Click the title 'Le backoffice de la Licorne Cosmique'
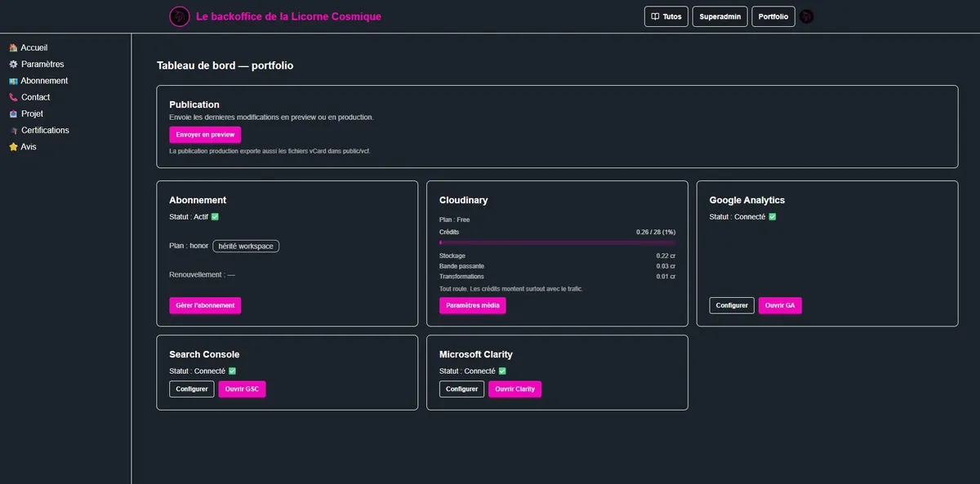The height and width of the screenshot is (484, 980). 288,16
